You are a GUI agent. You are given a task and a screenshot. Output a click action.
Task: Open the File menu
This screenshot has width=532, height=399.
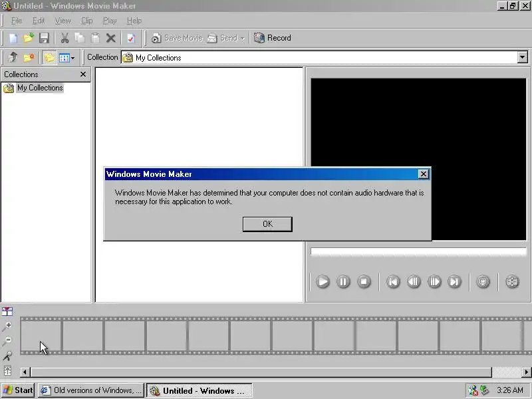16,21
